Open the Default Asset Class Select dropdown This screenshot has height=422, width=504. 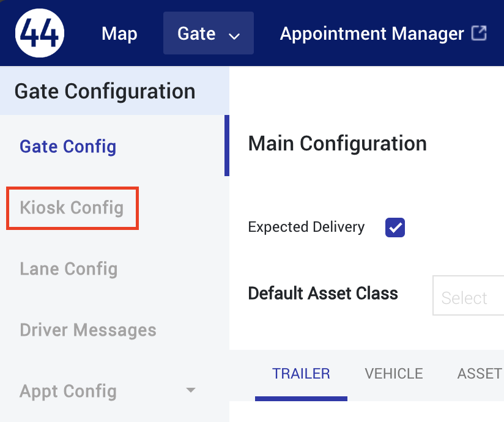point(468,296)
